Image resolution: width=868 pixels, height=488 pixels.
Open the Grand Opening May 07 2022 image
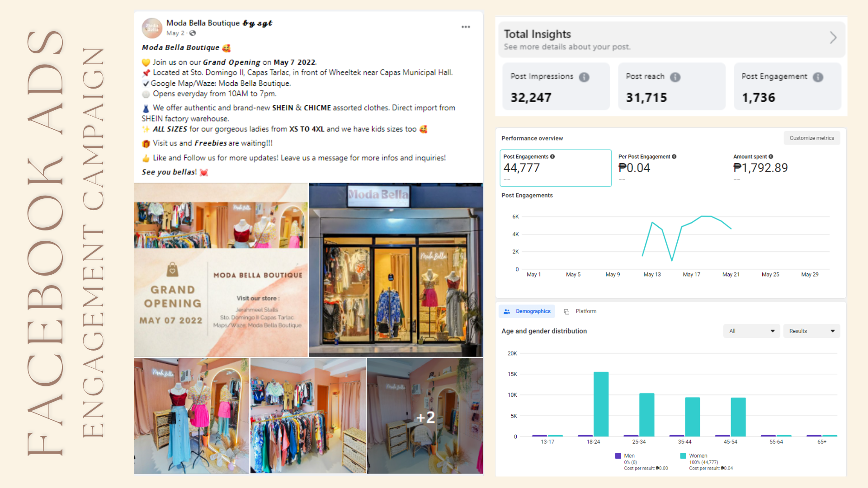click(x=221, y=270)
